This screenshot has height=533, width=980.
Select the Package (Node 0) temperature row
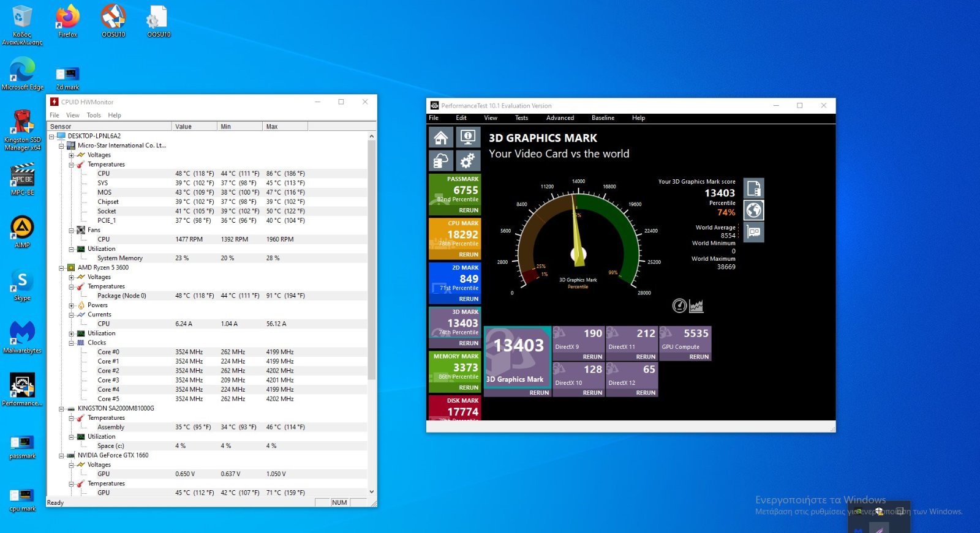pyautogui.click(x=208, y=296)
